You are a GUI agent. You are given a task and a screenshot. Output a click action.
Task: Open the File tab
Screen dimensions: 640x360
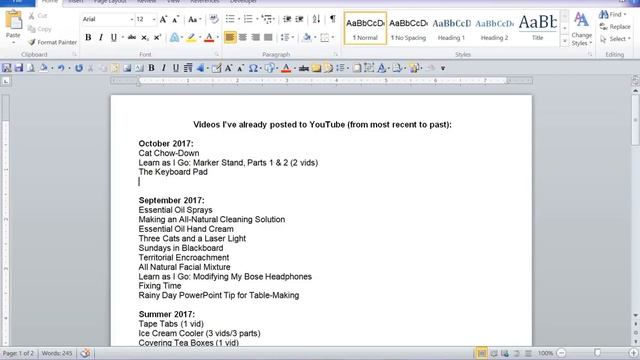pos(17,2)
